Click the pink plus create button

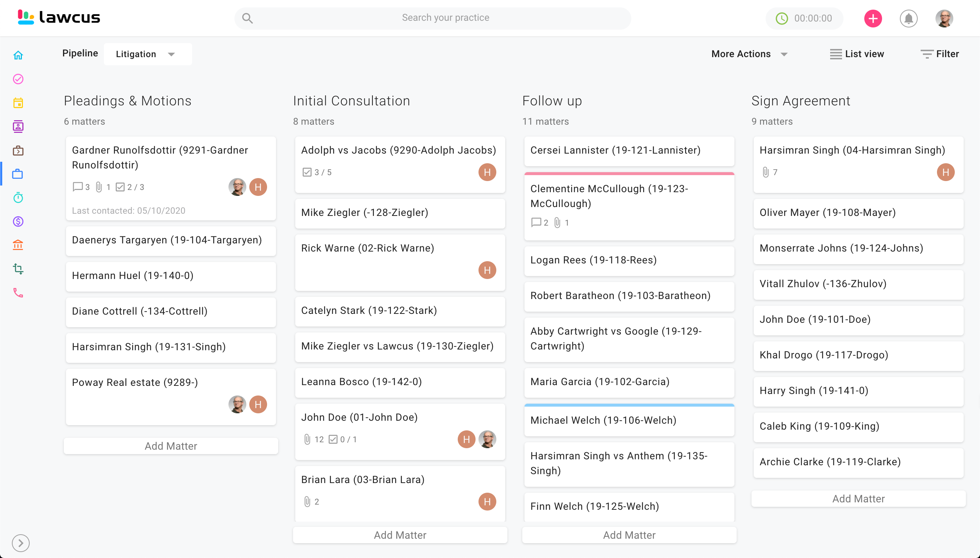click(x=873, y=19)
